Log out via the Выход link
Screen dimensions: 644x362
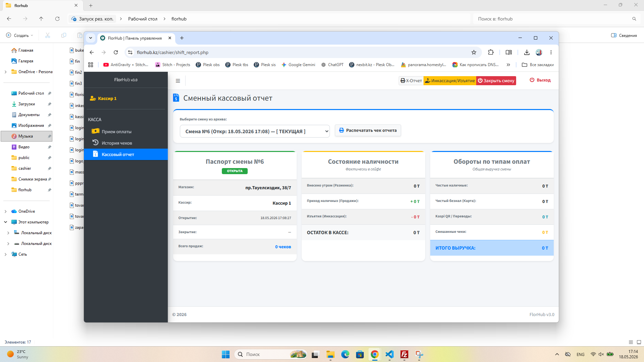[540, 80]
